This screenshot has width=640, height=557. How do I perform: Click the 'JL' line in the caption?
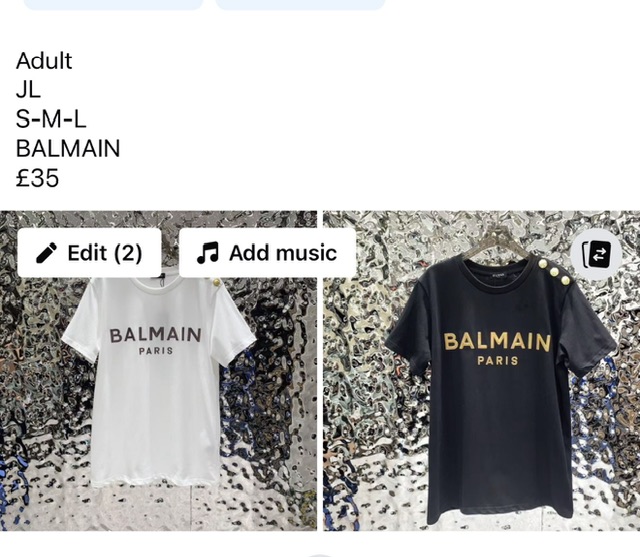tap(28, 90)
